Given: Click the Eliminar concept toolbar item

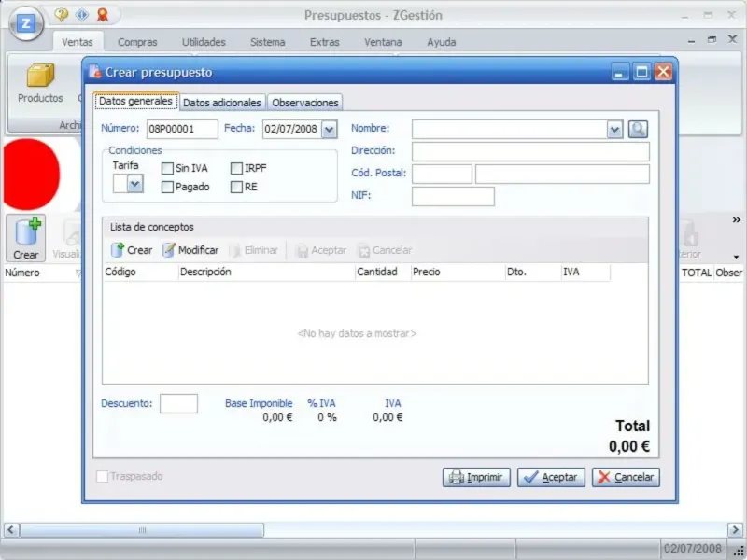Looking at the screenshot, I should coord(254,250).
